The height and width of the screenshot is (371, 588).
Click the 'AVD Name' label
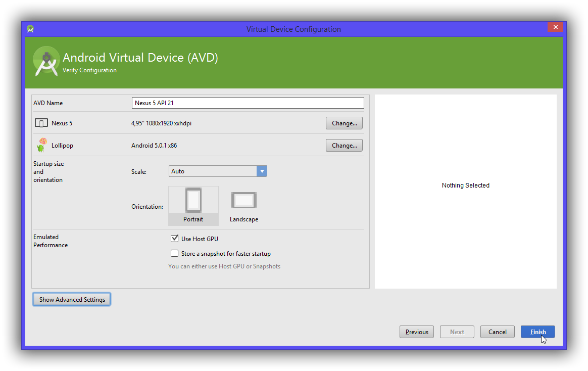click(48, 103)
